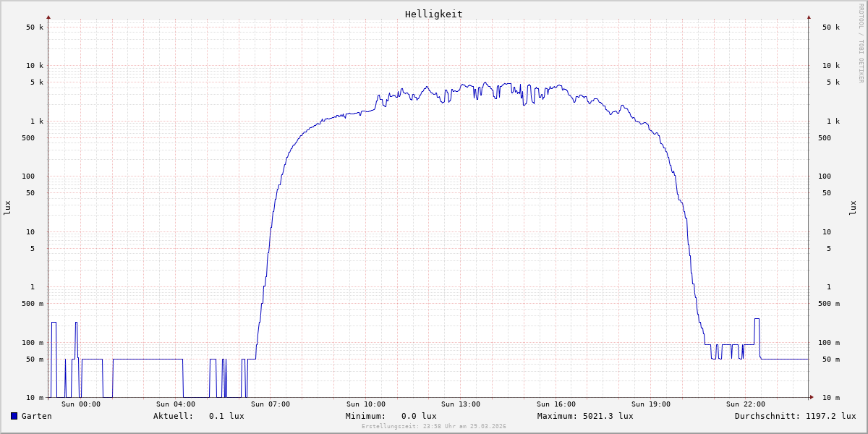Click the Sun 22:00 time label
Image resolution: width=868 pixels, height=434 pixels.
point(746,404)
